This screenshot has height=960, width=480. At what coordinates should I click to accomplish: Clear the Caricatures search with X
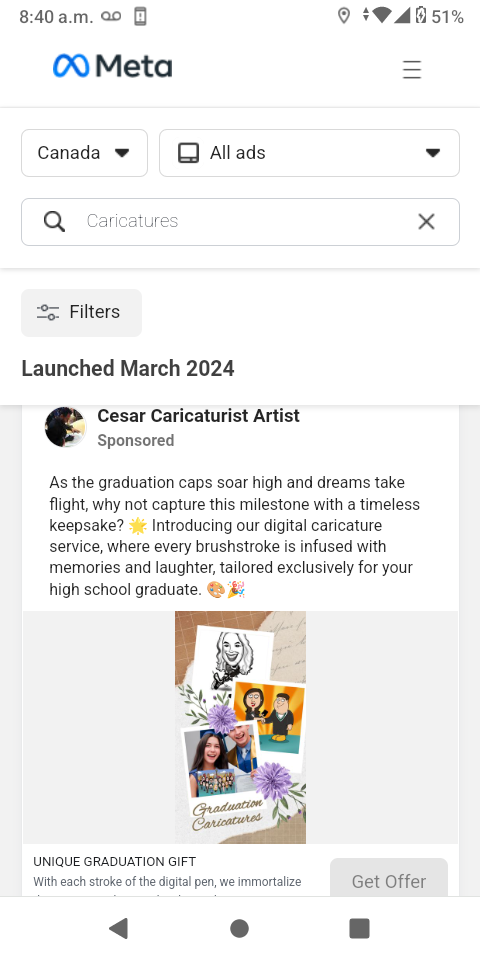(426, 222)
